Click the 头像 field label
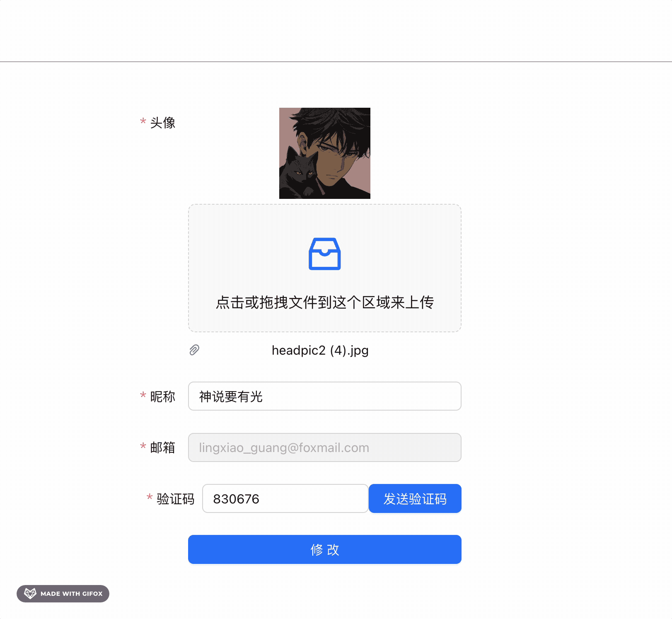The height and width of the screenshot is (619, 672). [x=163, y=123]
